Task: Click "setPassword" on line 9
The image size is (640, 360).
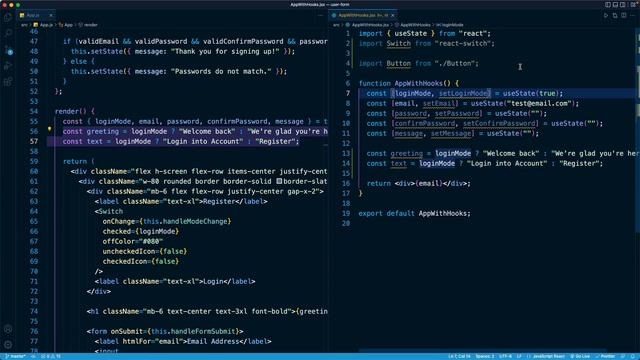Action: tap(457, 113)
